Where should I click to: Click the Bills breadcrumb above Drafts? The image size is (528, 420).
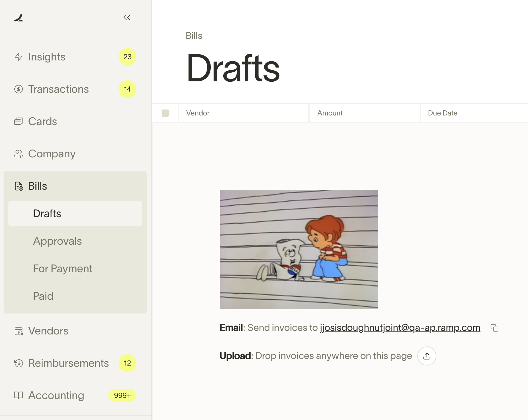point(194,36)
